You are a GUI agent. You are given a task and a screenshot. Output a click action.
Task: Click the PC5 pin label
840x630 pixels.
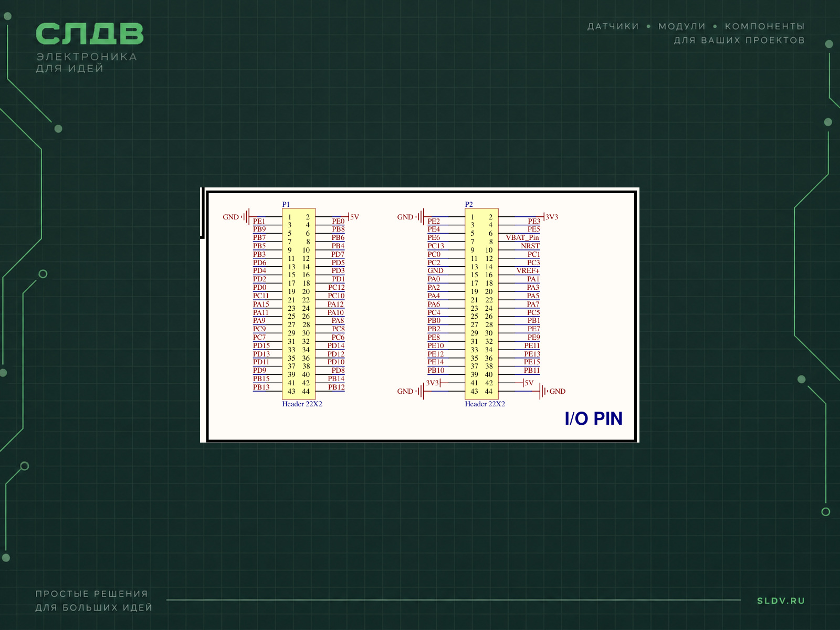pos(533,312)
